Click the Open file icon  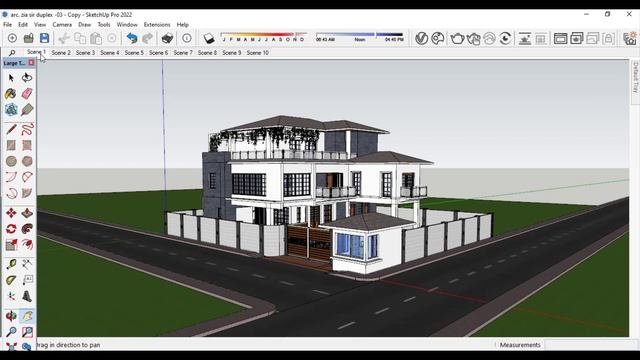coord(29,38)
